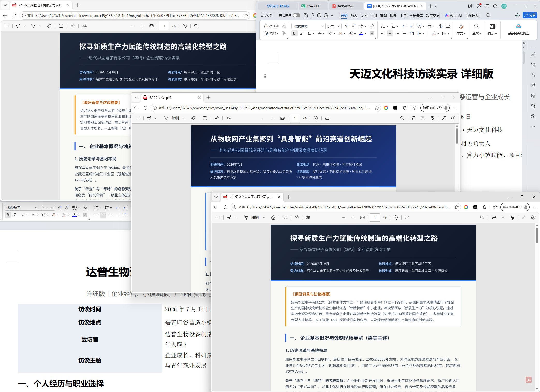Open 绘制 draw options in front PDF window
Viewport: 540px width, 392px height.
pyautogui.click(x=264, y=217)
